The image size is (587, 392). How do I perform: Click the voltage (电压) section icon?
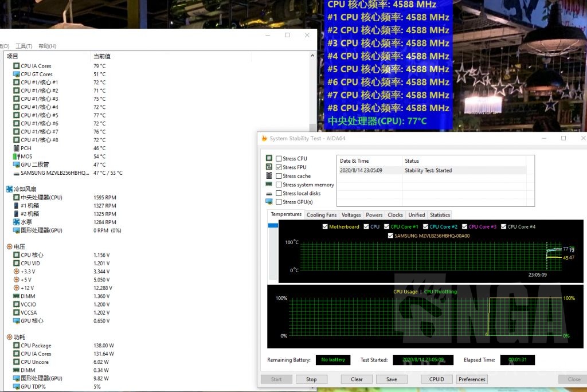9,247
